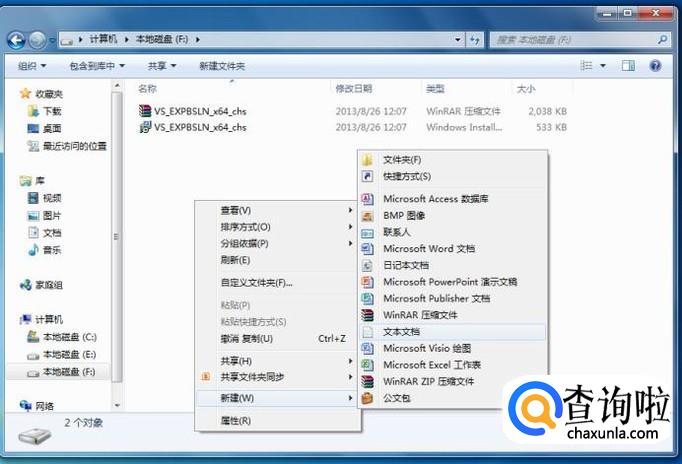This screenshot has height=464, width=682.
Task: Select 收藏夹 in navigation pane
Action: point(41,94)
